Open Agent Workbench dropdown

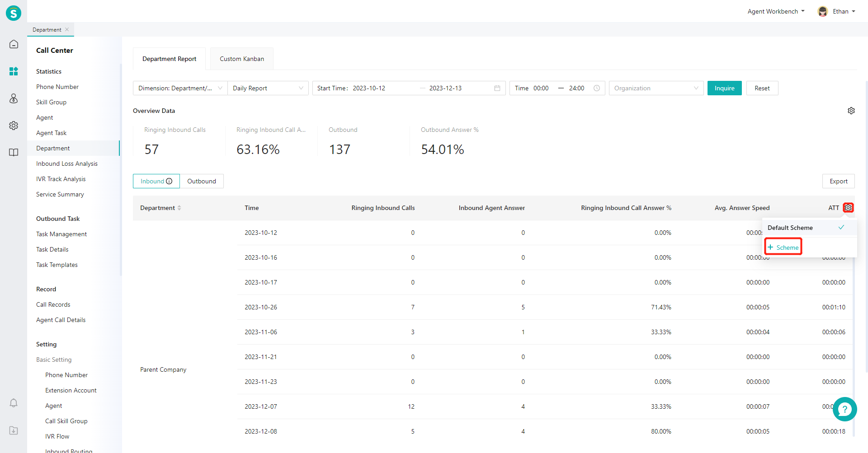pos(776,11)
